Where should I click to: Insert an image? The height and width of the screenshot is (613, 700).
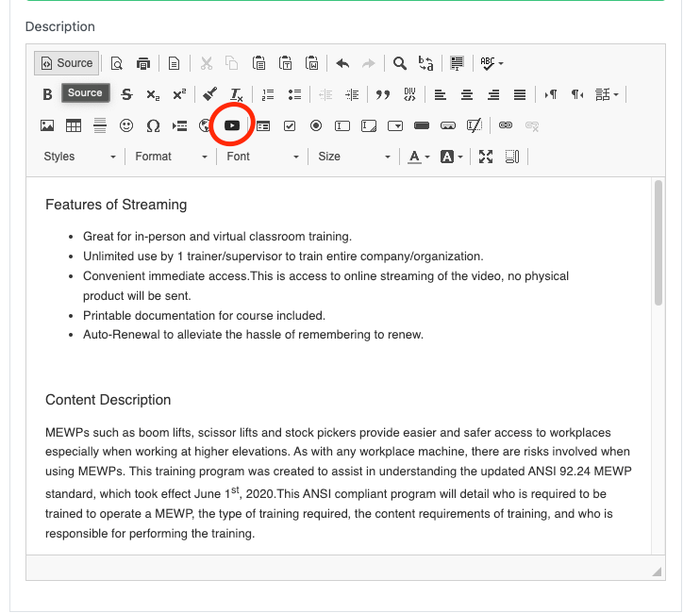pos(47,125)
